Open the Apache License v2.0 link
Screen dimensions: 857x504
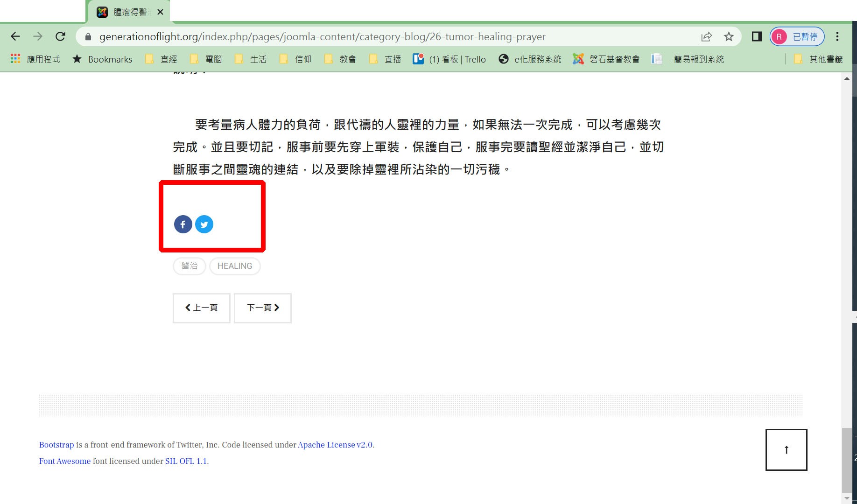point(335,445)
